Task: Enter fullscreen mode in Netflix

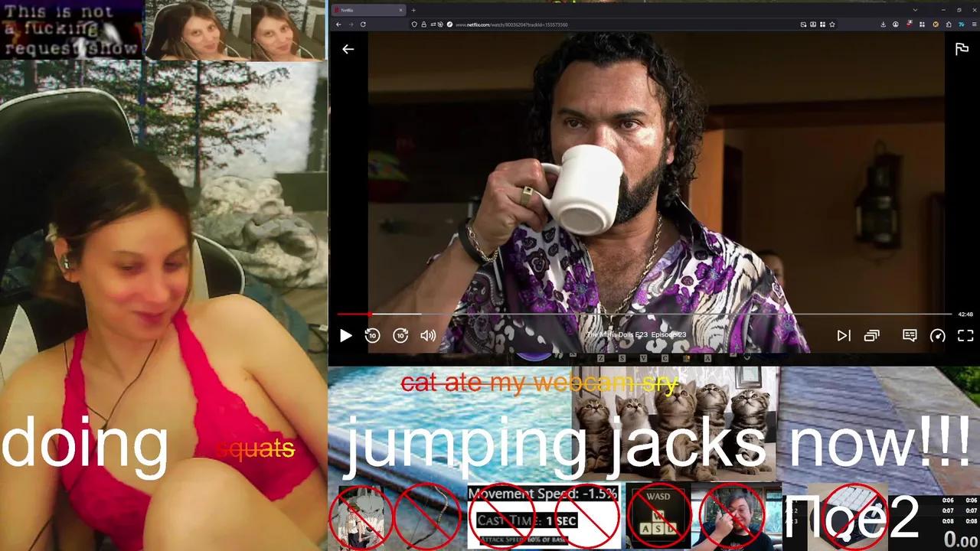Action: [x=965, y=335]
